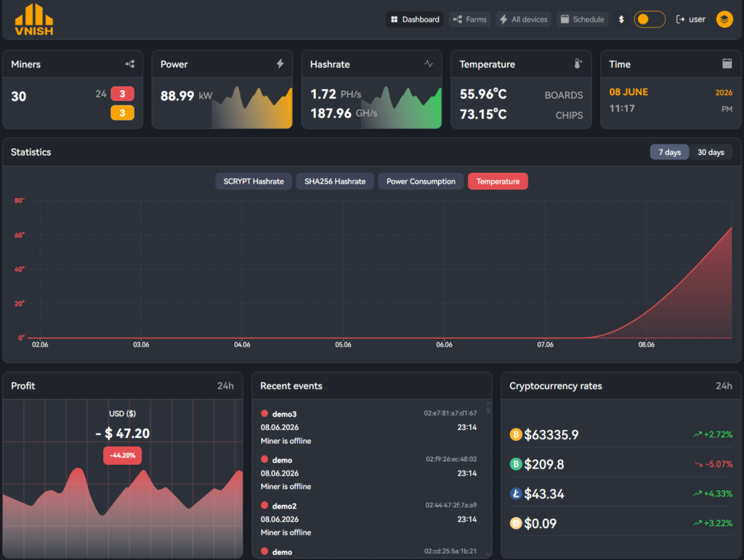This screenshot has width=744, height=560.
Task: Click the VNISH logo
Action: (33, 20)
